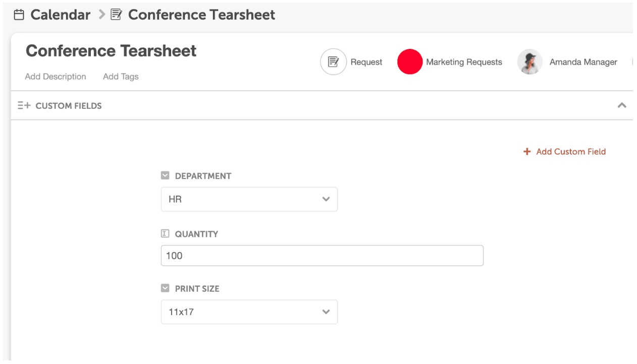Image resolution: width=637 pixels, height=364 pixels.
Task: Click Add Custom Field link
Action: click(x=571, y=152)
